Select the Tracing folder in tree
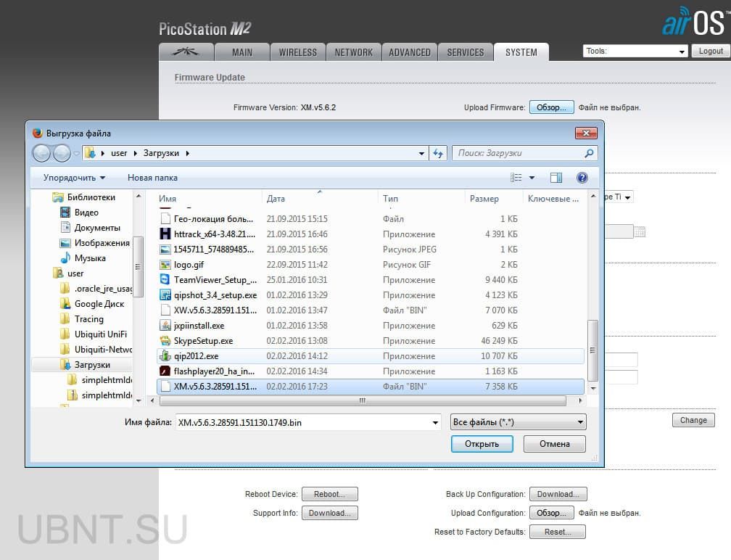The height and width of the screenshot is (560, 731). (89, 319)
